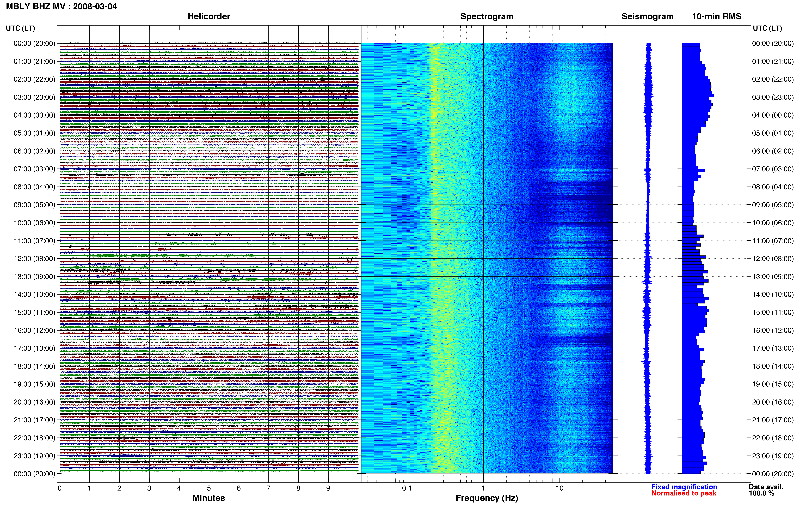Click the 20:00 (16:00) label on left axis
This screenshot has width=812, height=508.
coord(34,402)
